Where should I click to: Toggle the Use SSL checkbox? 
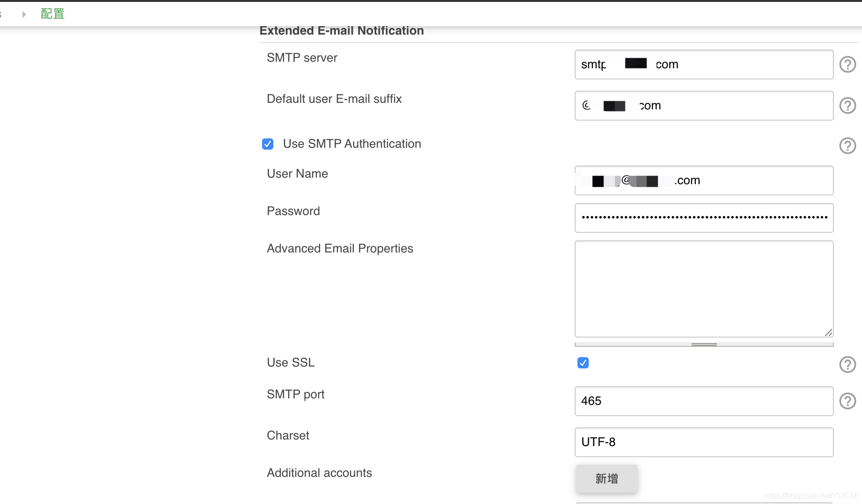[x=583, y=363]
